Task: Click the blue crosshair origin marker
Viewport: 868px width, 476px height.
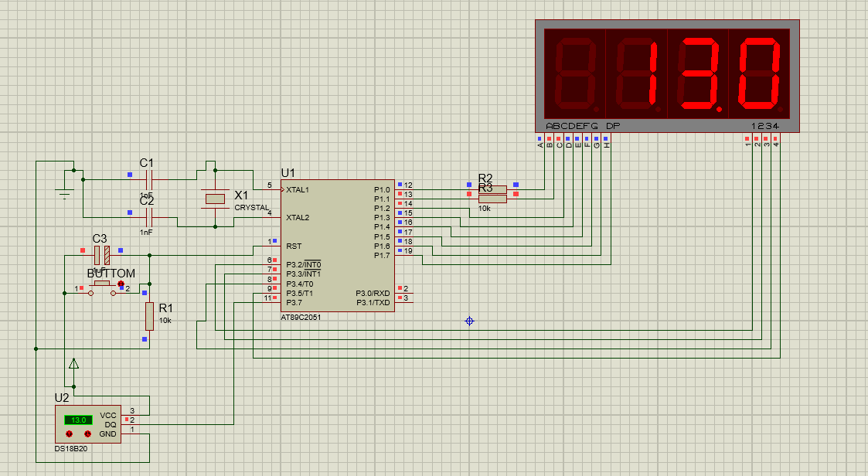Action: click(x=469, y=321)
